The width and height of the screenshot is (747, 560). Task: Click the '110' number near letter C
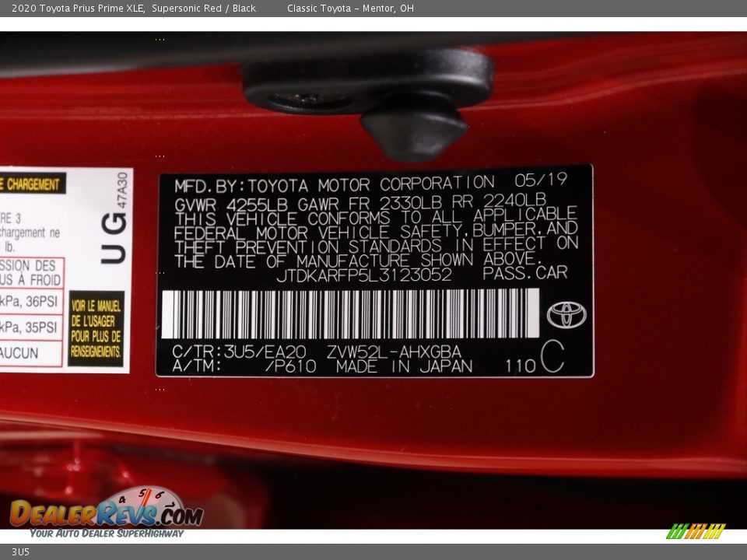pos(521,366)
